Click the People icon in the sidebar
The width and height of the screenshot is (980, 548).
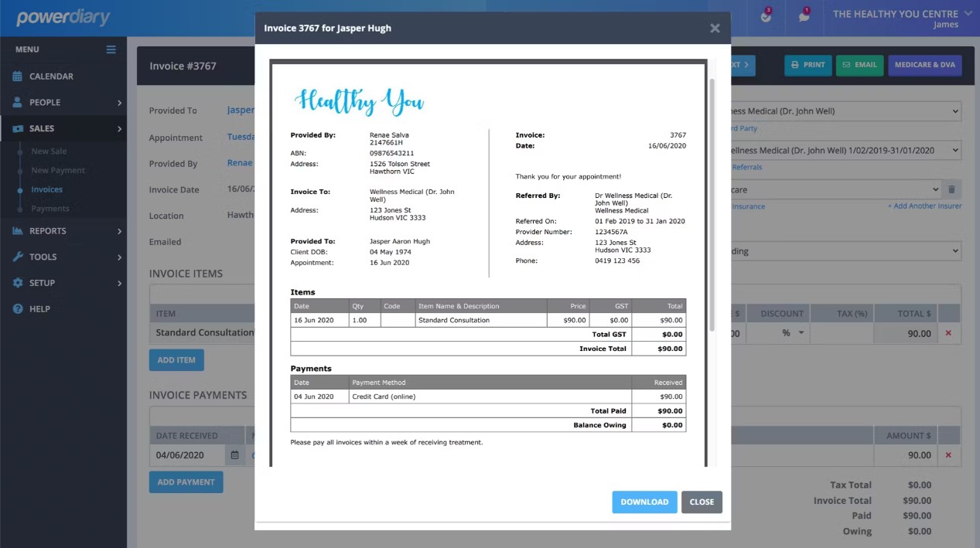(x=17, y=102)
